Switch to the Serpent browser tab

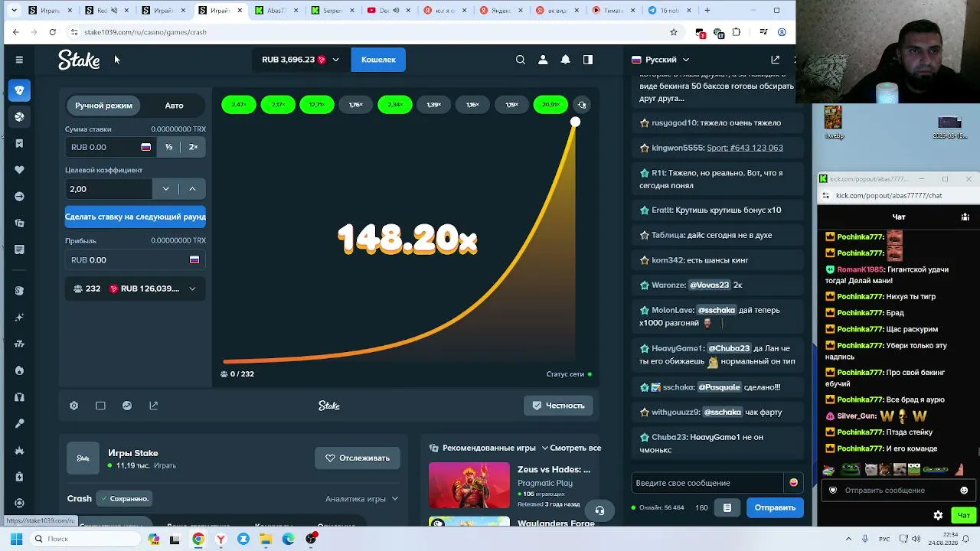[x=333, y=11]
